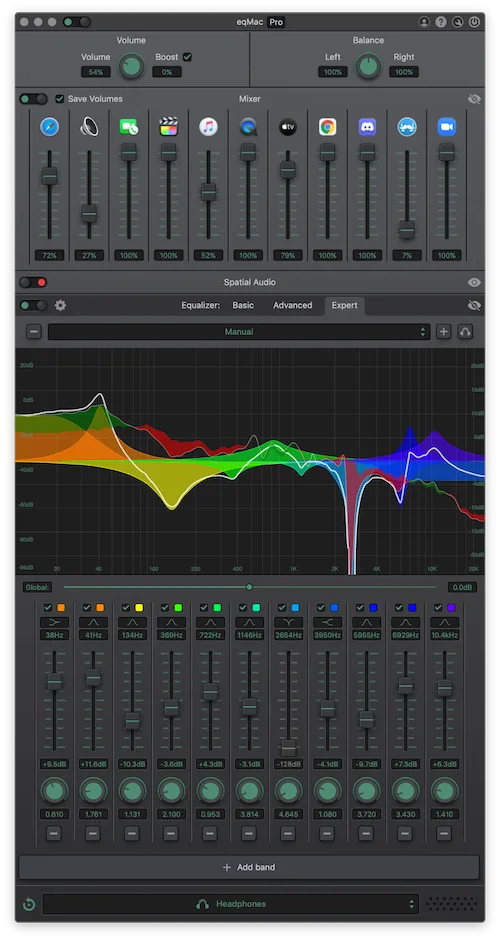500x940 pixels.
Task: Open the settings wrench icon in title bar
Action: pos(457,22)
